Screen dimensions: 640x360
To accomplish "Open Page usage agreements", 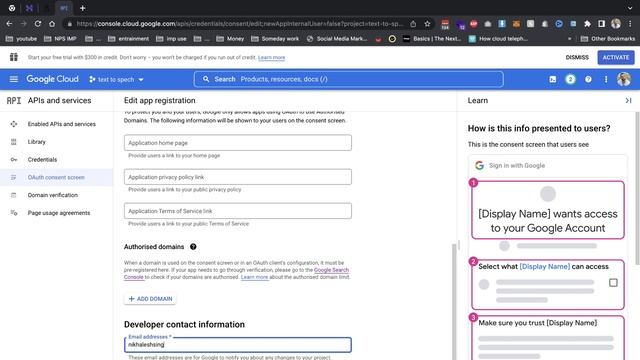I will pos(56,213).
